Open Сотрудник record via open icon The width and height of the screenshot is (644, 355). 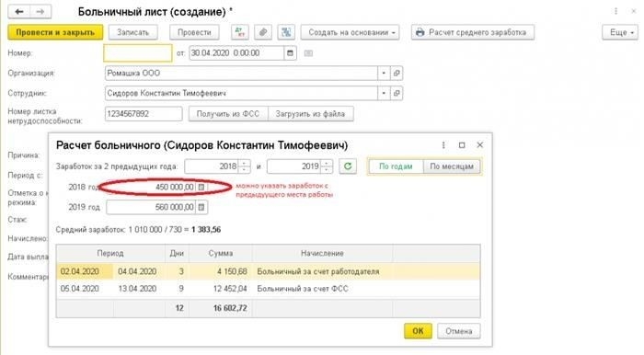click(397, 93)
